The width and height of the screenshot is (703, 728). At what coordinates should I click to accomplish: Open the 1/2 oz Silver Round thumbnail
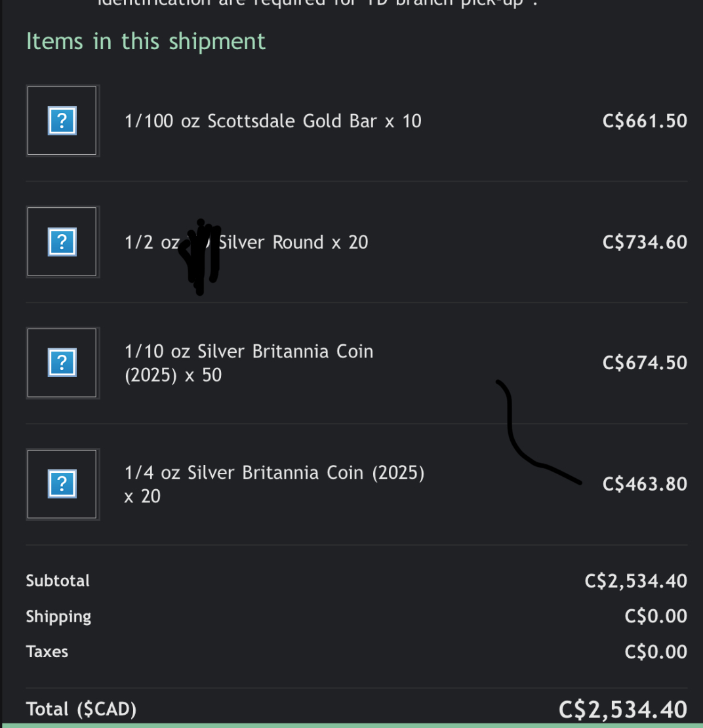(62, 242)
